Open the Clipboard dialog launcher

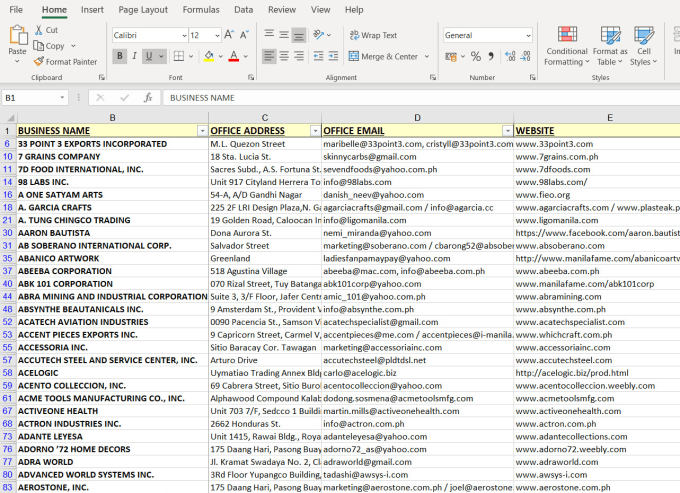tap(101, 77)
